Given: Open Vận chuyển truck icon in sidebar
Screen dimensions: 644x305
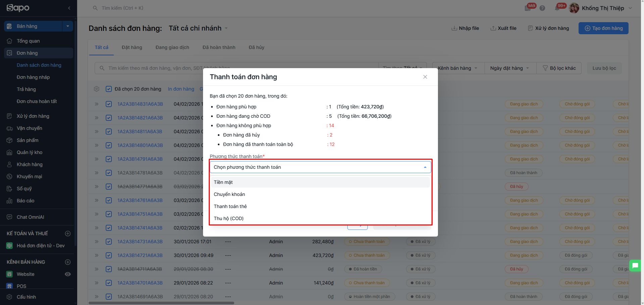Looking at the screenshot, I should point(9,128).
